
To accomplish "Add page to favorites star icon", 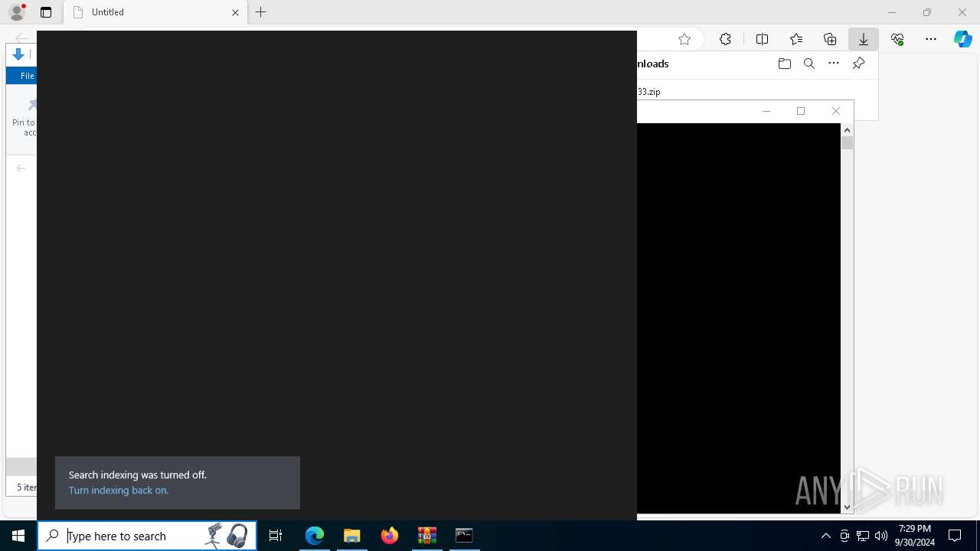I will tap(684, 39).
